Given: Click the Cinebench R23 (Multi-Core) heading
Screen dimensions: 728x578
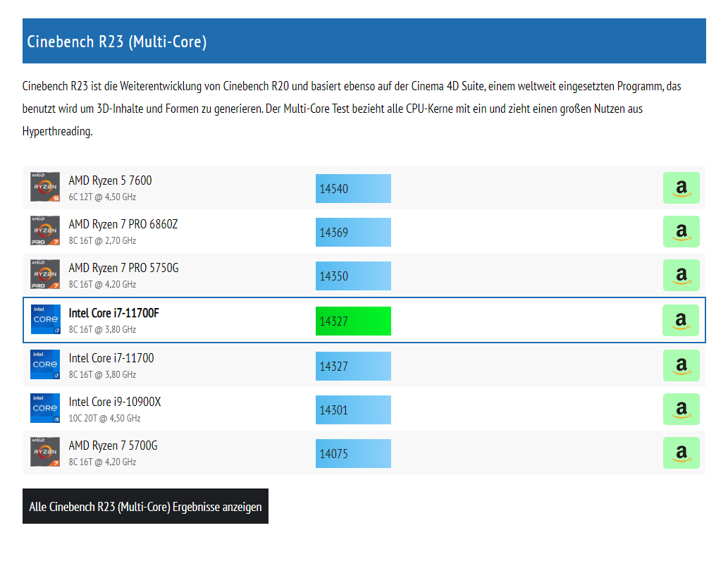Looking at the screenshot, I should (116, 42).
